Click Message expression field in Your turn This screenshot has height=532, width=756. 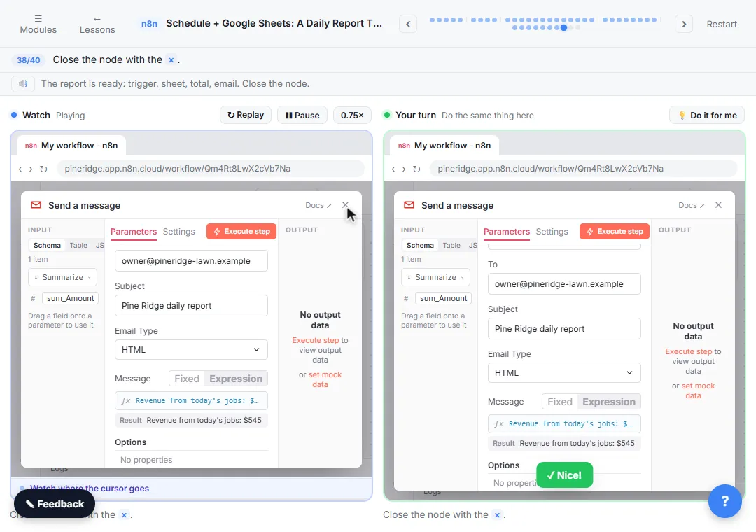point(564,423)
